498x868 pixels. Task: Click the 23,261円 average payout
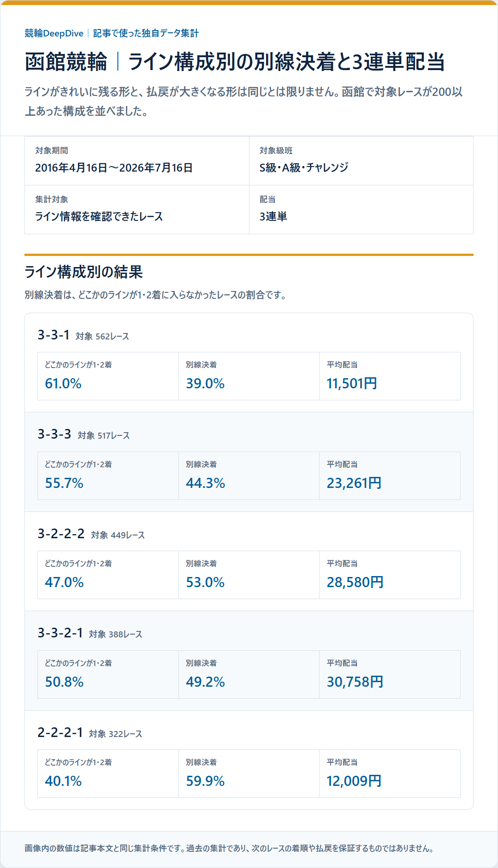tap(354, 483)
